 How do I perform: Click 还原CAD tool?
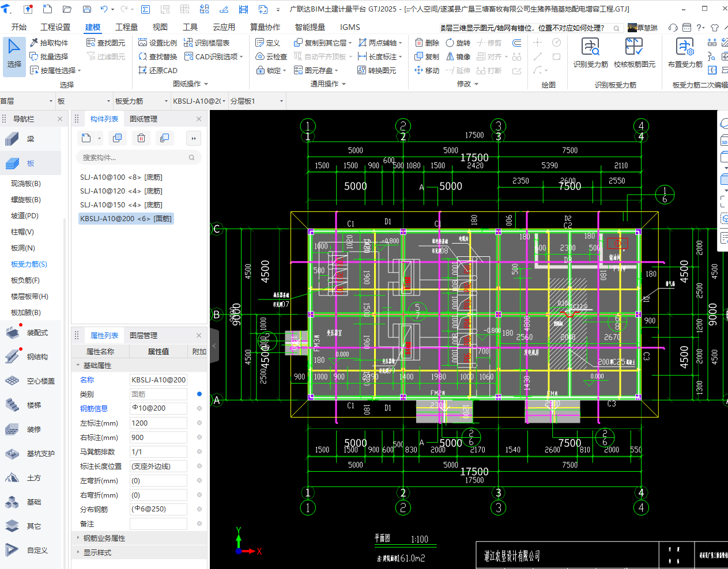pos(157,70)
